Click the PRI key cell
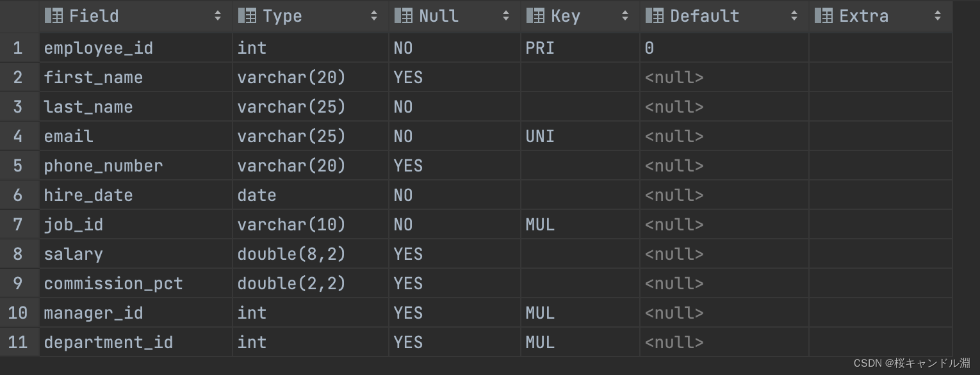The width and height of the screenshot is (980, 375). 540,48
